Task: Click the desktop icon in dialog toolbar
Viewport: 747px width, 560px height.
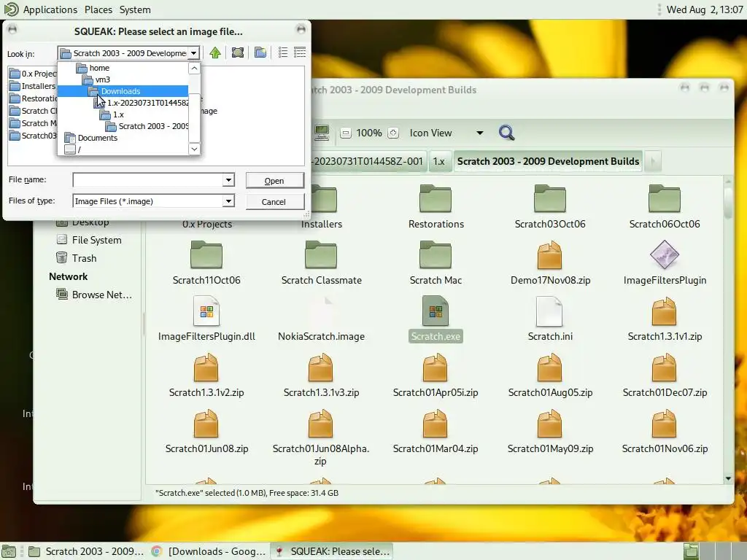Action: [x=238, y=52]
